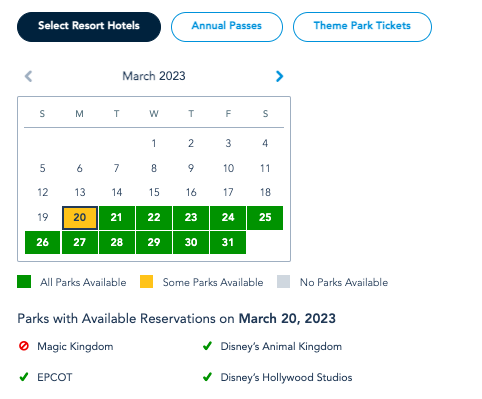The image size is (482, 399).
Task: Select March 21 on calendar
Action: tap(117, 218)
